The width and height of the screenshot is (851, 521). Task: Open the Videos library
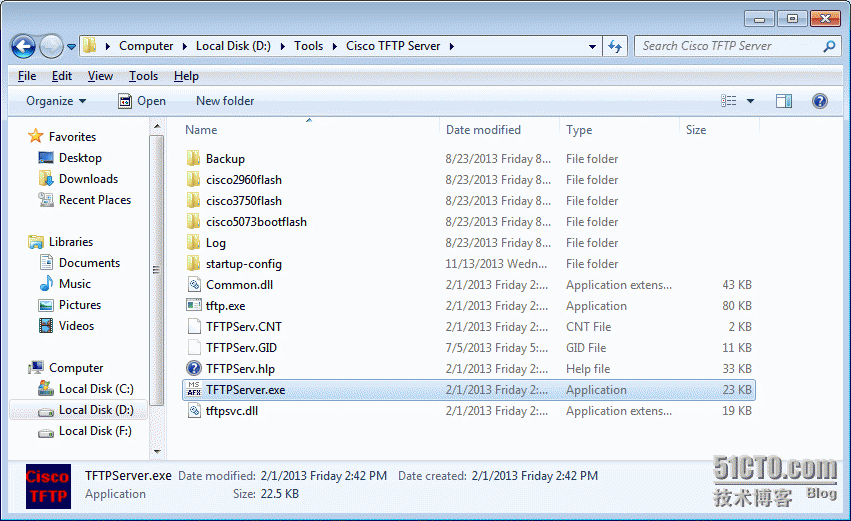point(76,326)
